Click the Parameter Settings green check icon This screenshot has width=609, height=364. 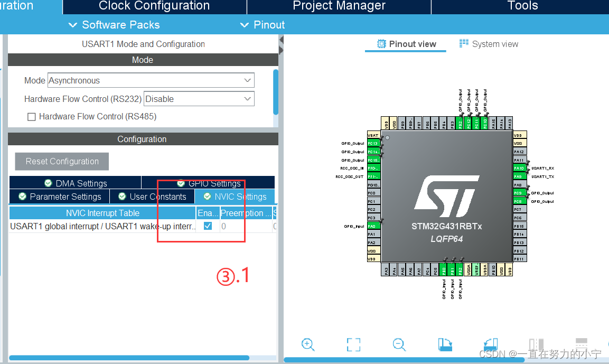click(x=23, y=197)
